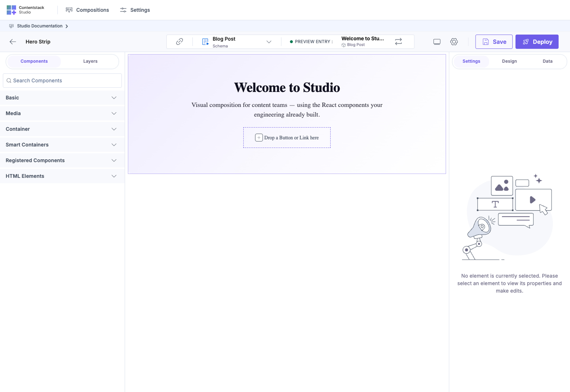Expand the Media section
This screenshot has width=570, height=392.
pyautogui.click(x=62, y=113)
